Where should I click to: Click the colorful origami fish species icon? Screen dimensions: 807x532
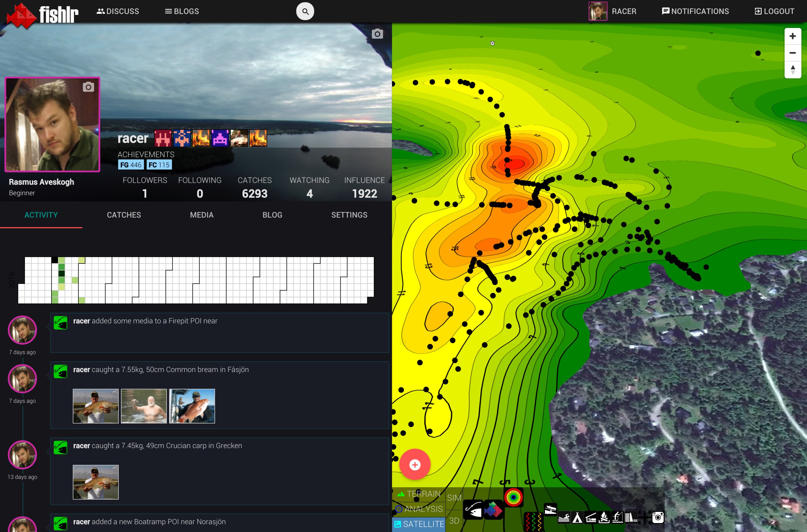(493, 510)
